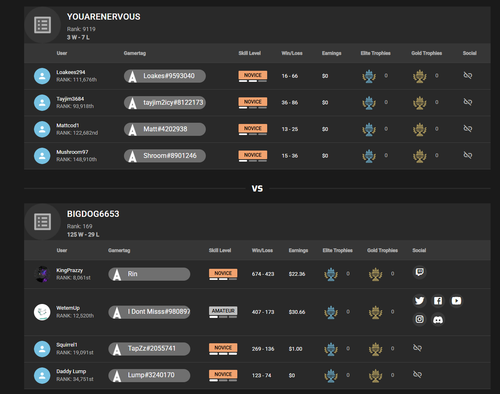Click WetemUp's gold trophy icon
Screen dimensions: 500x394
[x=375, y=312]
